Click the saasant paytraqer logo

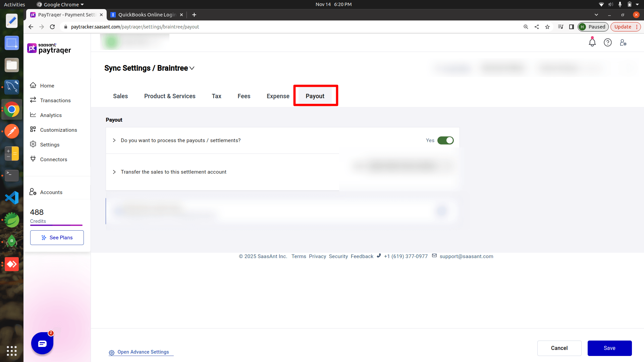49,48
